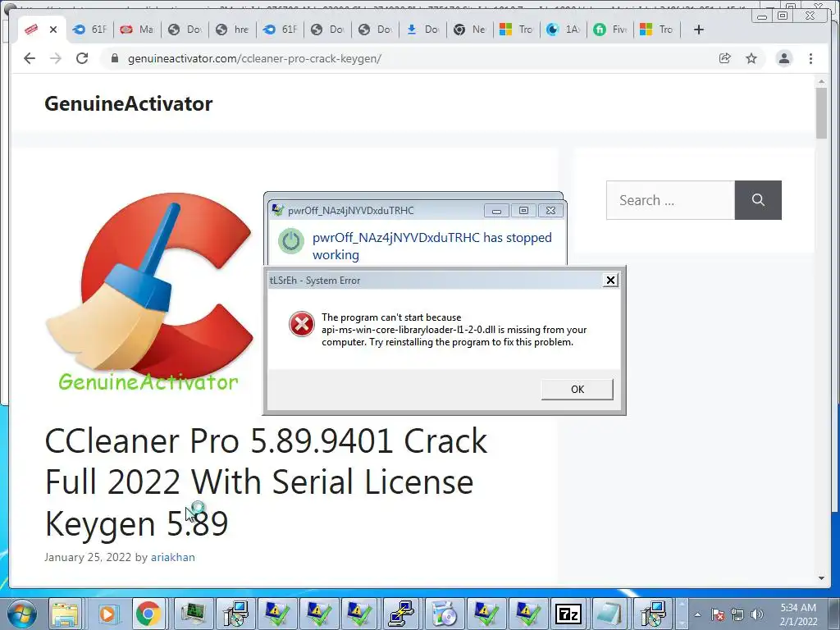
Task: Click the red error icon in dialog
Action: coord(302,324)
